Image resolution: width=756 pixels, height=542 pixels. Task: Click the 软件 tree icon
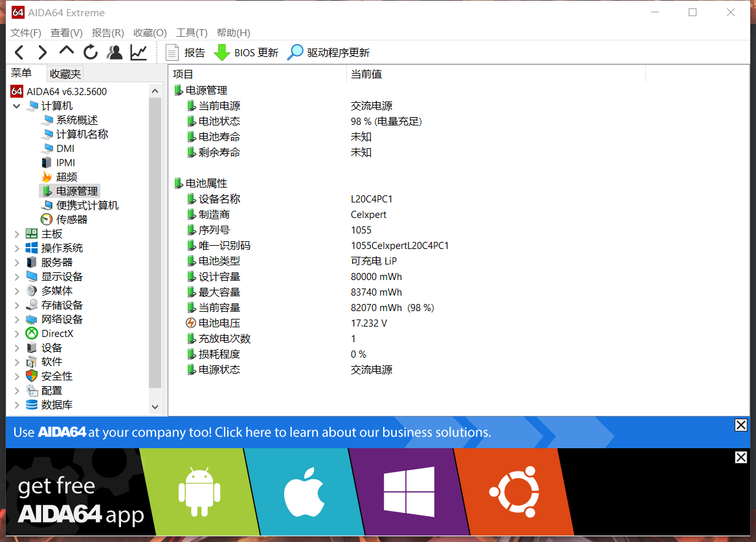click(x=32, y=362)
